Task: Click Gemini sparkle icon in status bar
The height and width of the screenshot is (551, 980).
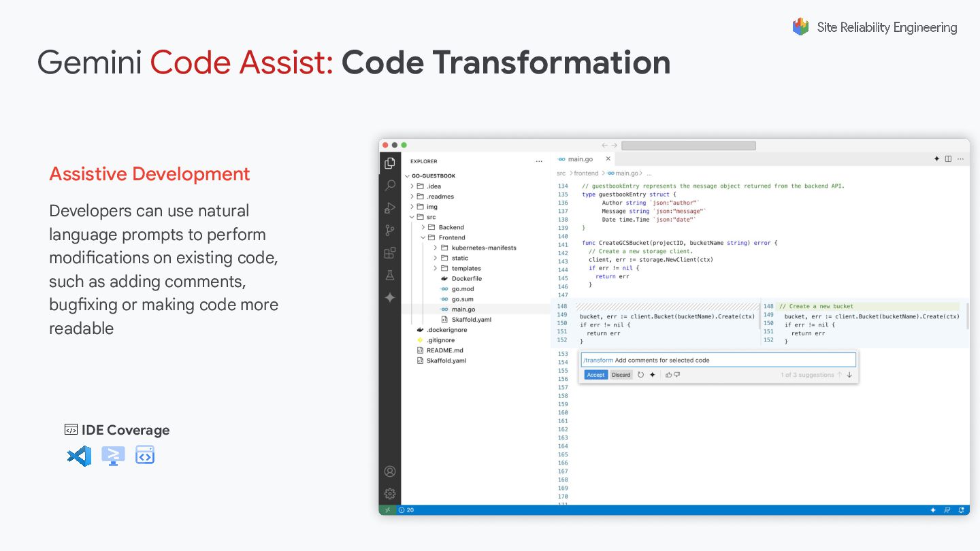Action: [x=933, y=510]
